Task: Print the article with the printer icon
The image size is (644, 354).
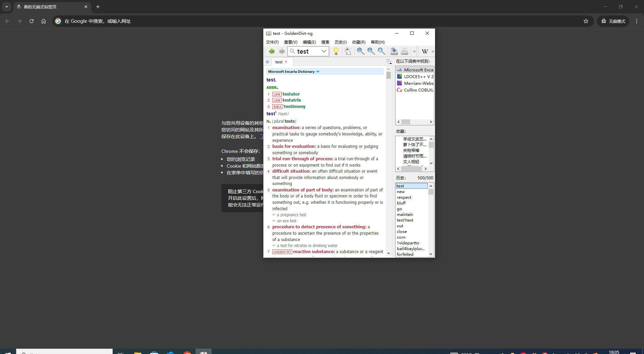Action: pyautogui.click(x=405, y=51)
